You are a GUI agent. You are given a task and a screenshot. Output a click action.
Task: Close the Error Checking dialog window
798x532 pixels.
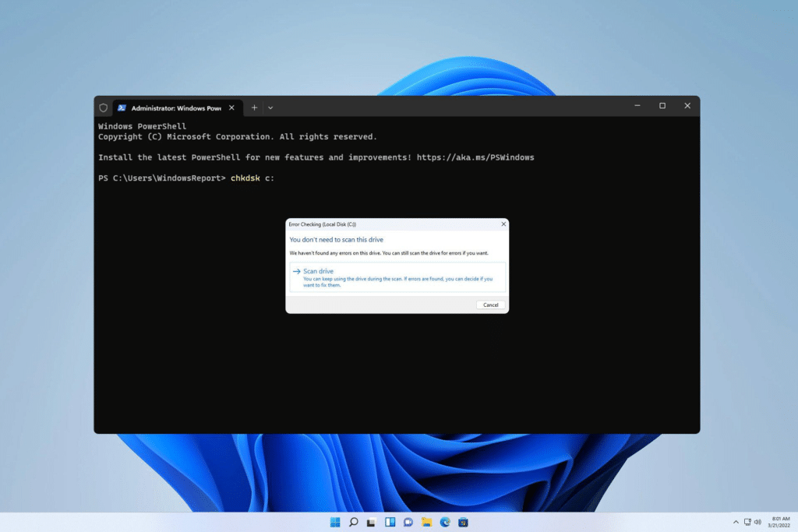coord(503,224)
